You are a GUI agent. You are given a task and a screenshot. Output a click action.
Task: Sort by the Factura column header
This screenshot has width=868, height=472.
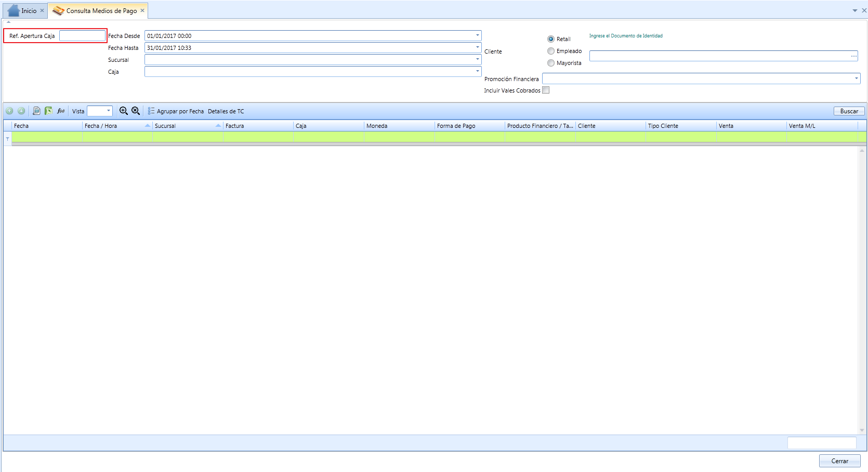tap(258, 126)
